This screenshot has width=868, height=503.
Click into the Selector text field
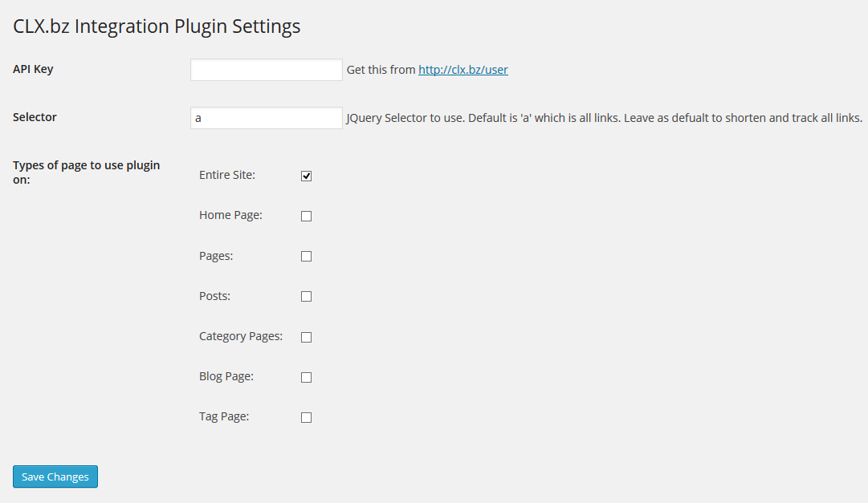coord(267,118)
